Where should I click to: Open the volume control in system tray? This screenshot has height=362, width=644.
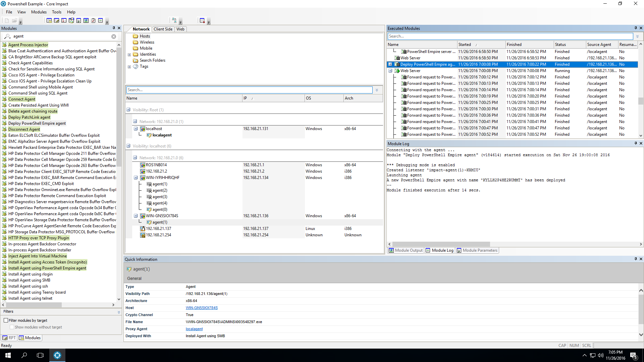click(x=601, y=355)
